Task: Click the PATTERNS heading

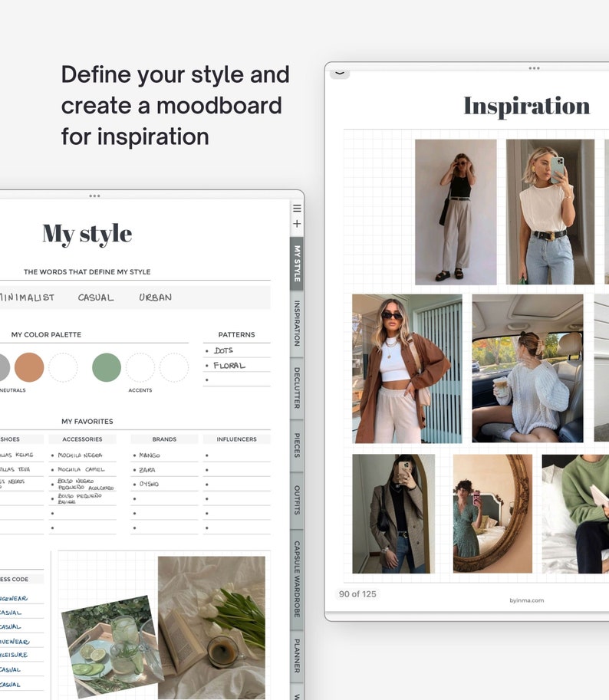Action: pyautogui.click(x=237, y=334)
